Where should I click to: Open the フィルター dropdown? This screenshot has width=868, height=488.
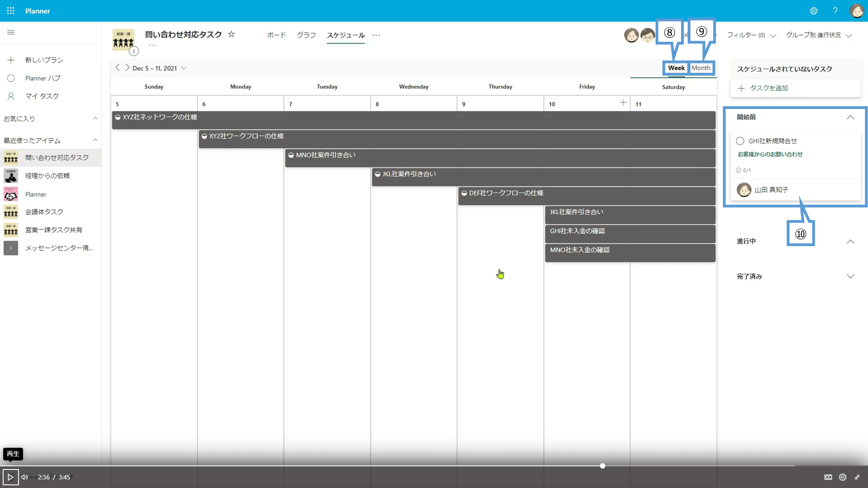(746, 35)
